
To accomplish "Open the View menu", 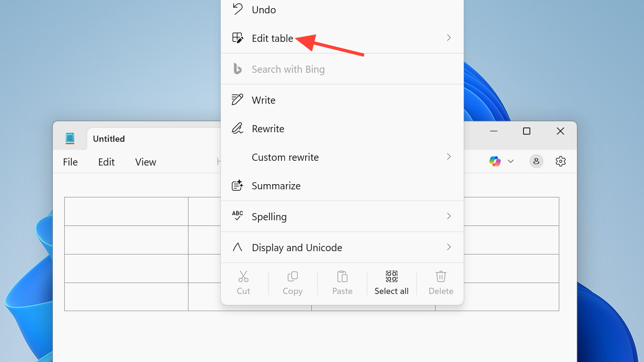I will pyautogui.click(x=145, y=162).
